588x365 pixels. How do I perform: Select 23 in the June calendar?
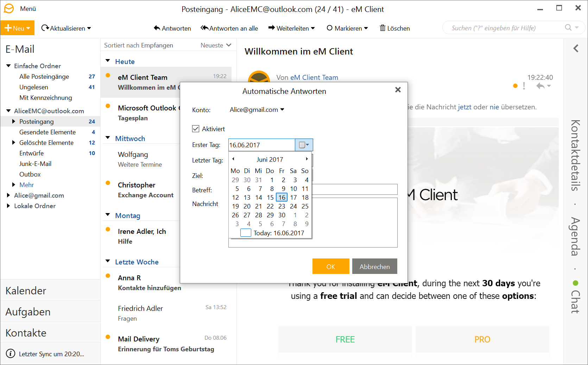(x=282, y=206)
